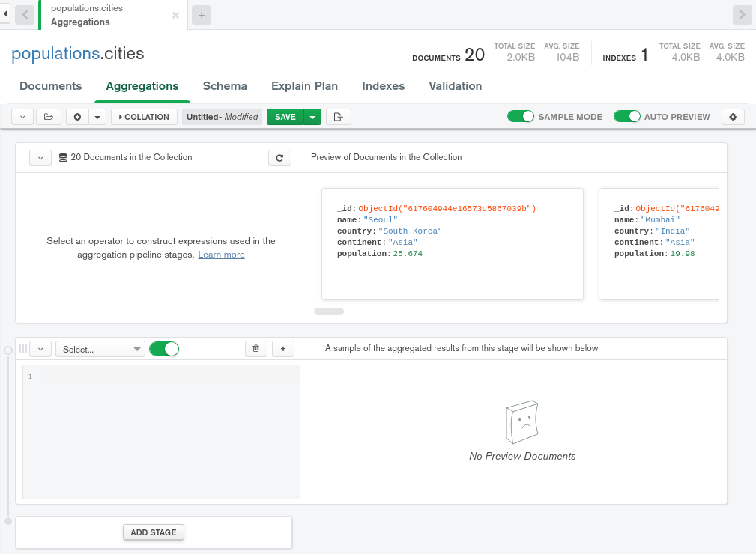Expand the COLLATION options
This screenshot has height=554, width=756.
[x=143, y=116]
